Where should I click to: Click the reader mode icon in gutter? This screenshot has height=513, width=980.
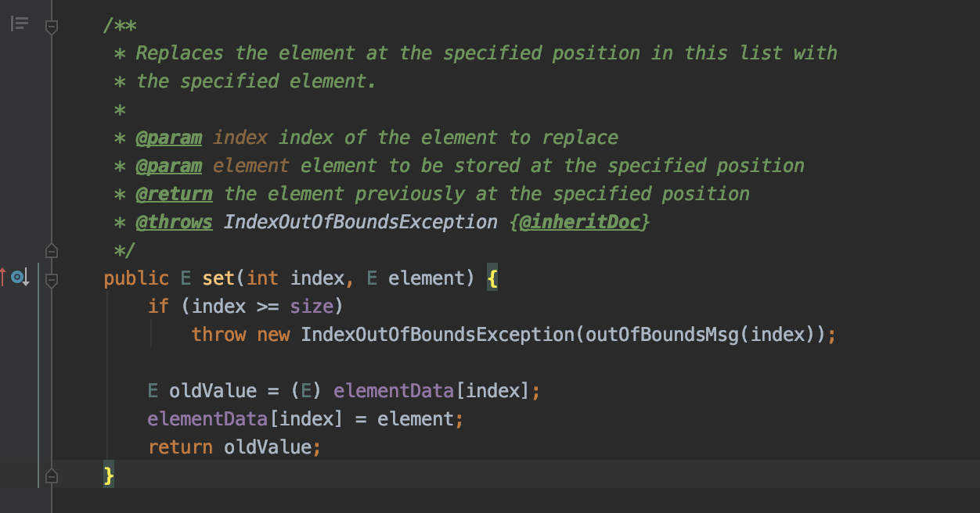20,24
